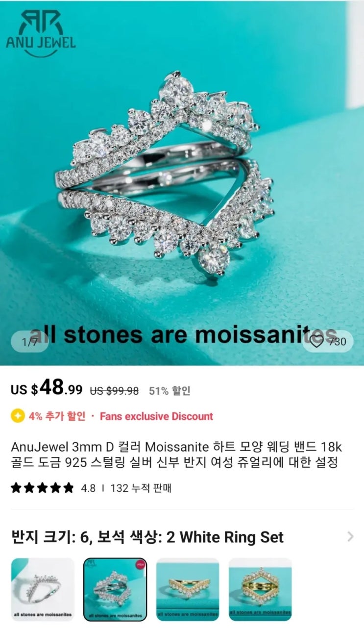This screenshot has width=364, height=632.
Task: Click the 4.8 rating score
Action: [88, 488]
